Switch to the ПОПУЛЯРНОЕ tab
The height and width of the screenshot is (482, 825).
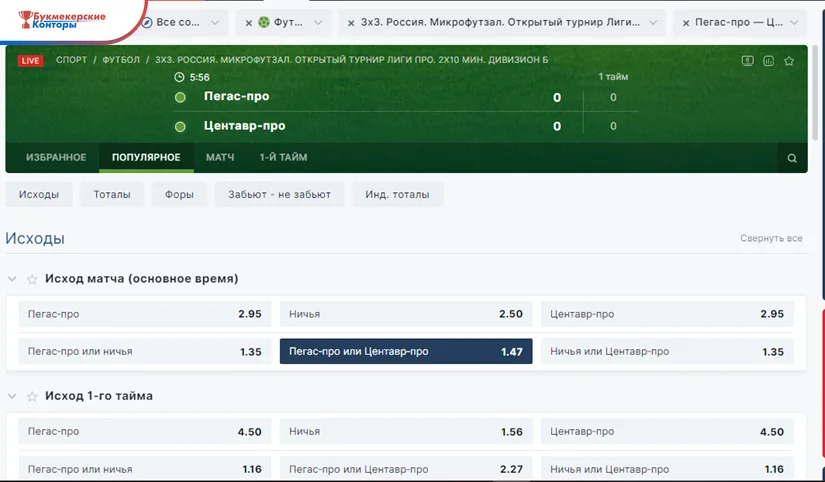coord(146,157)
